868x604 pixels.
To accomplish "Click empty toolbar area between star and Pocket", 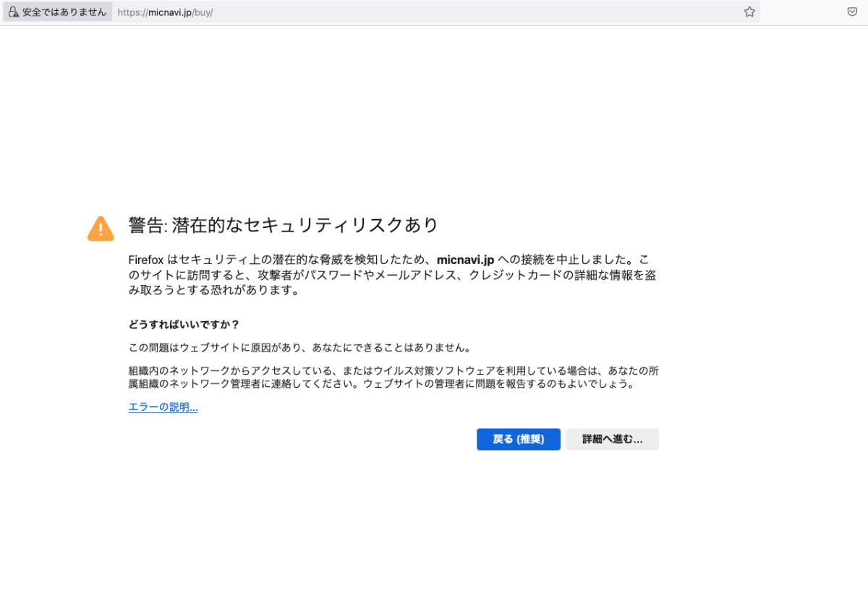I will point(803,12).
